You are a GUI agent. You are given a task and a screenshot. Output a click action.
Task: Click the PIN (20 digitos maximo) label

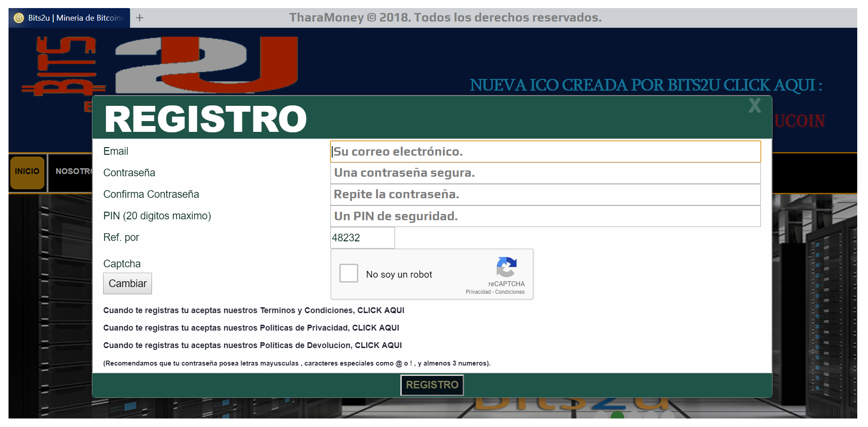pyautogui.click(x=157, y=216)
